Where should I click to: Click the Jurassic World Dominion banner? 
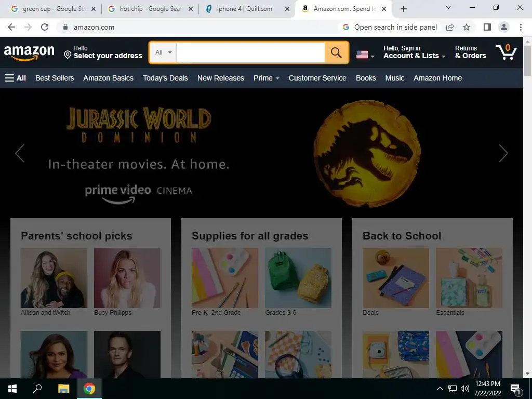tap(261, 153)
